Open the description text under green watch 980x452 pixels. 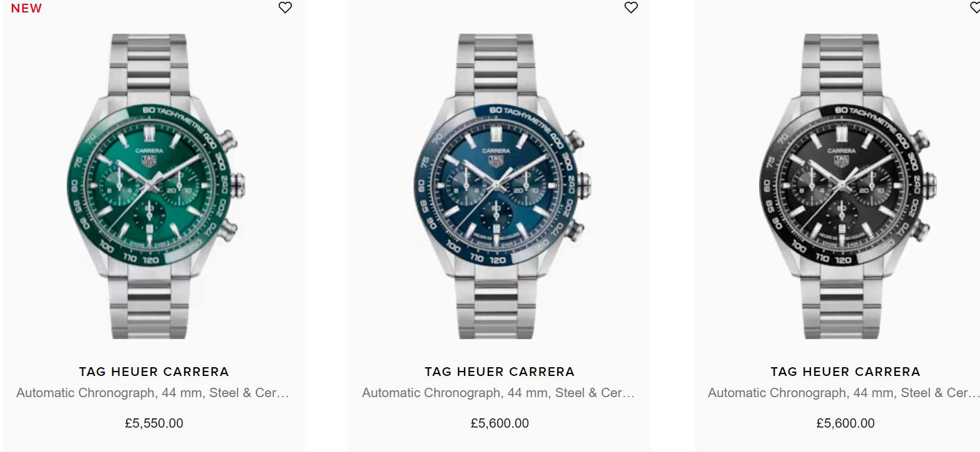pos(153,393)
